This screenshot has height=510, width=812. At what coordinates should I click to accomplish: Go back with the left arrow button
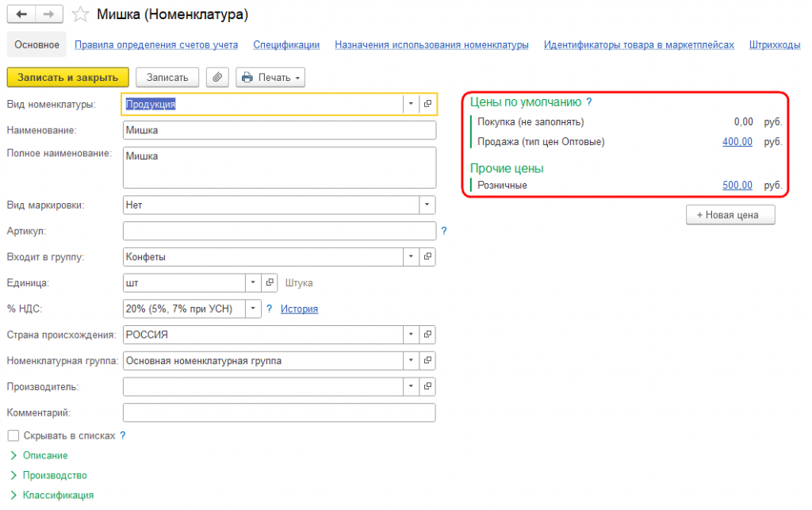coord(21,14)
